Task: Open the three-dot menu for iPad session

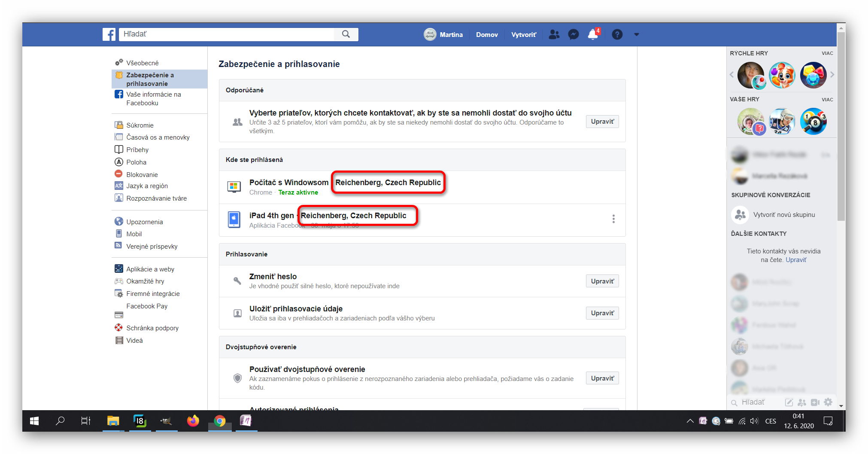Action: click(613, 219)
